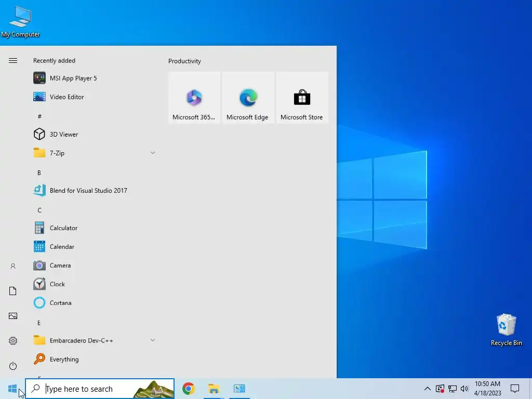Screen dimensions: 532x399
Task: Jump to the # letter section
Action: [39, 116]
